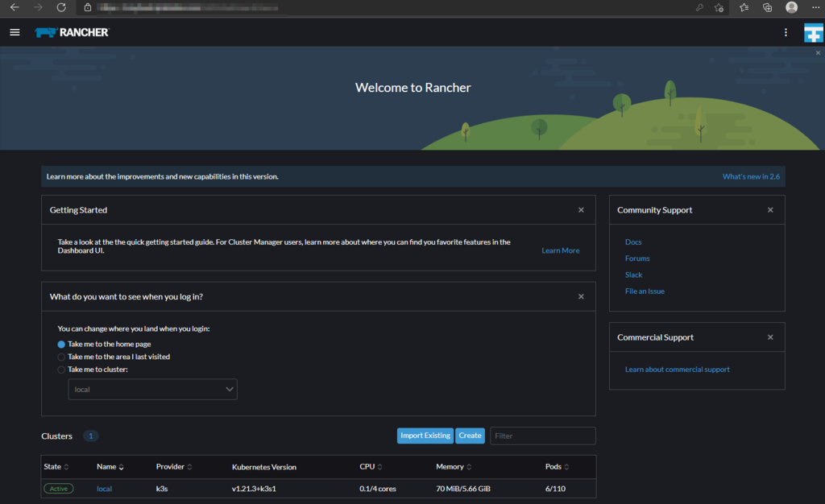Click the Import Existing button
Screen dimensions: 825x504
(425, 436)
